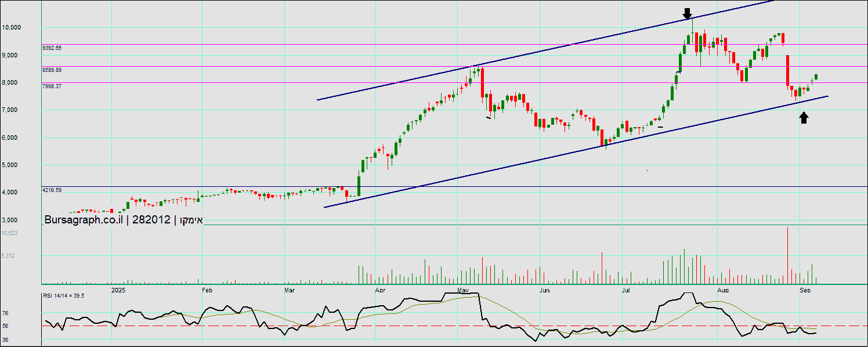
Task: Click the Feb month label on time axis
Action: (206, 289)
